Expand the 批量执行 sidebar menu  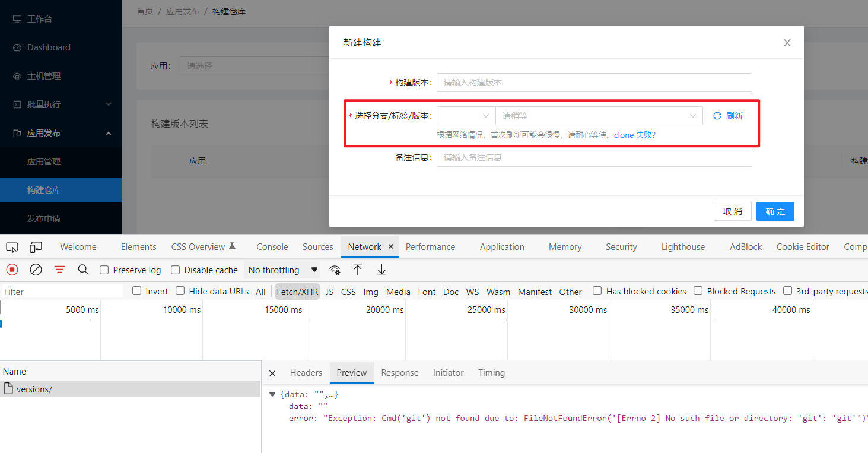(x=109, y=104)
